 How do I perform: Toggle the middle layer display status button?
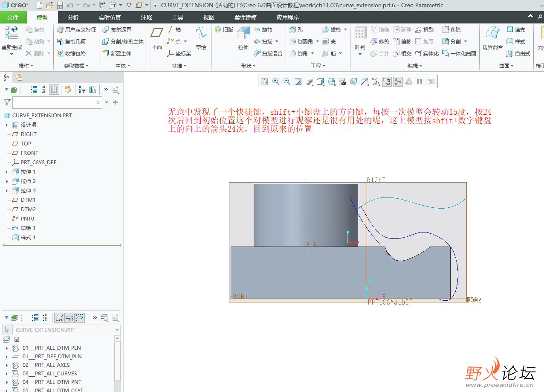click(x=69, y=318)
